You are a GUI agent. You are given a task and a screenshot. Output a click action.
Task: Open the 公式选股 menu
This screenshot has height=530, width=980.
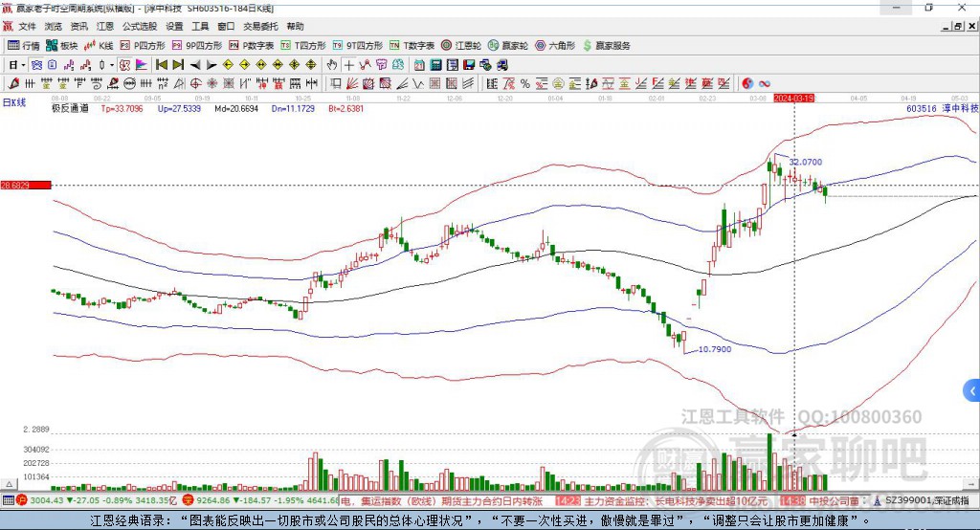[x=140, y=26]
